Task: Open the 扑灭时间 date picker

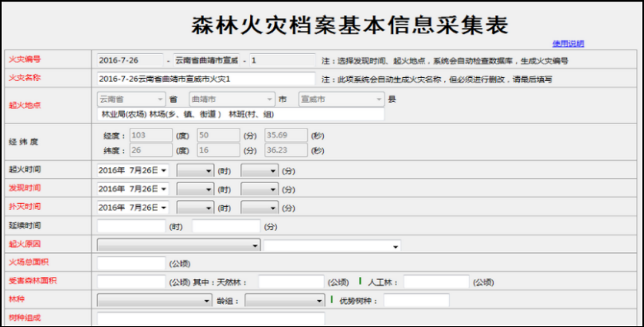Action: pos(133,208)
